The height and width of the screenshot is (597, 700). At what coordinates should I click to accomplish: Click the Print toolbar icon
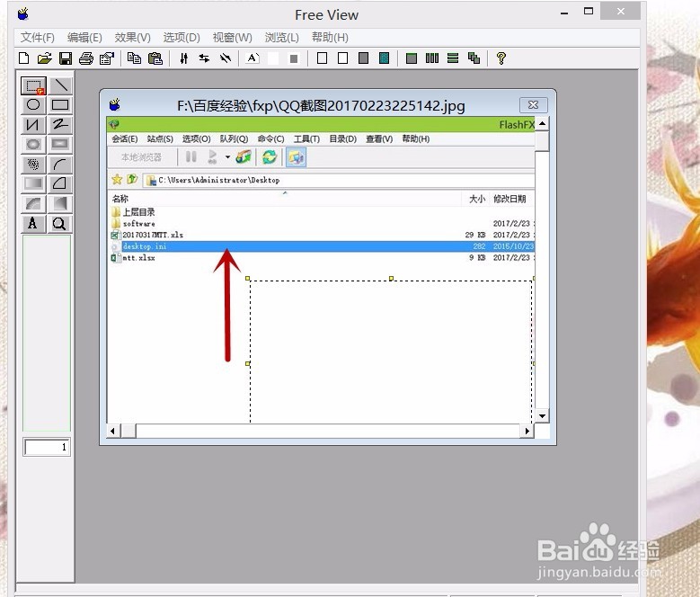(86, 58)
